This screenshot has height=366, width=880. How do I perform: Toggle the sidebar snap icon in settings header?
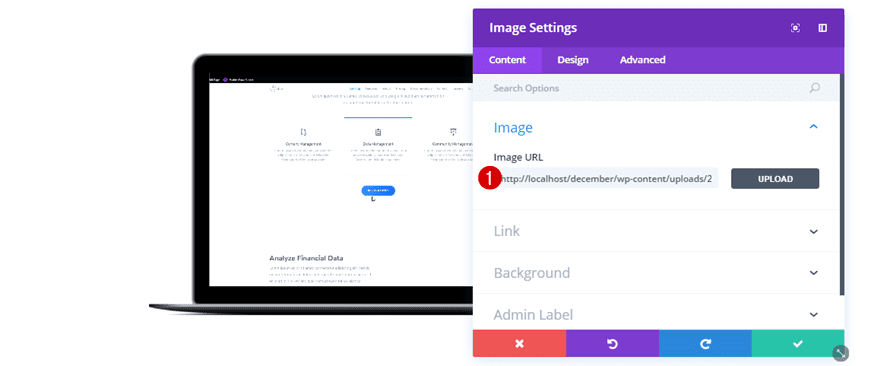[823, 28]
